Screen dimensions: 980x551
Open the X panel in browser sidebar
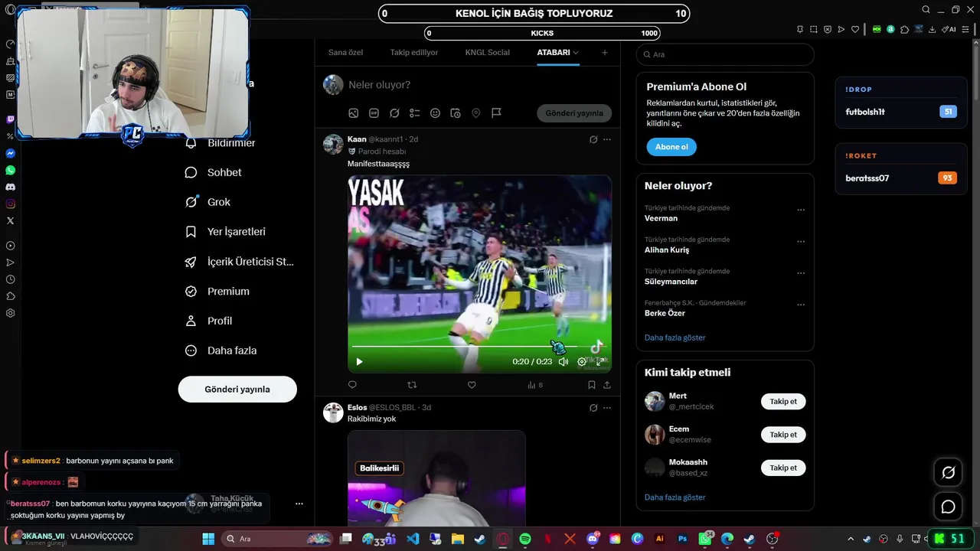pyautogui.click(x=10, y=220)
